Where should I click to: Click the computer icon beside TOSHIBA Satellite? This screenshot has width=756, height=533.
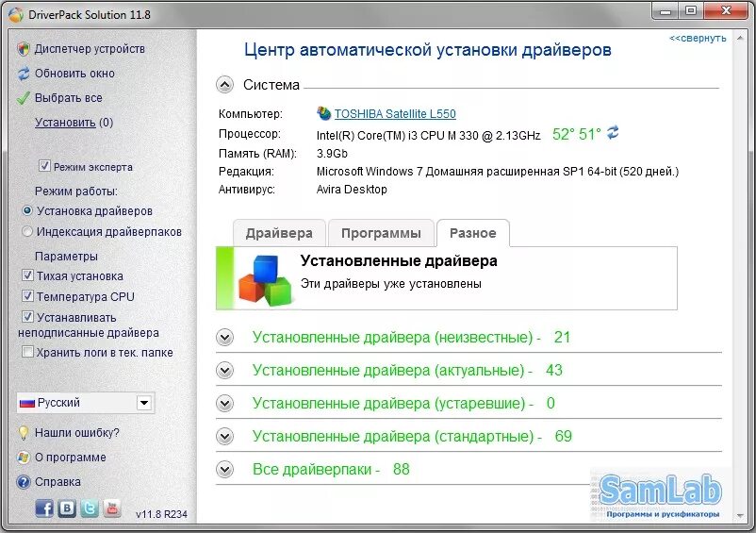(x=323, y=113)
